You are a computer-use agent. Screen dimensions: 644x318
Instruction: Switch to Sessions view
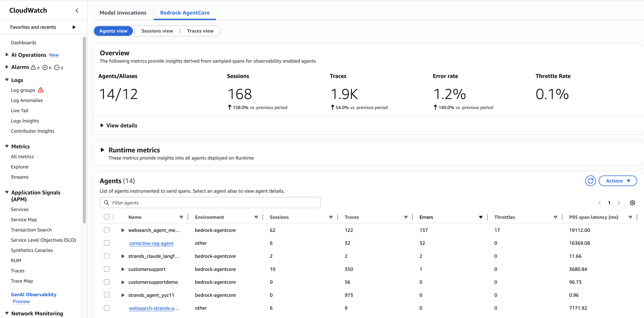click(x=157, y=31)
